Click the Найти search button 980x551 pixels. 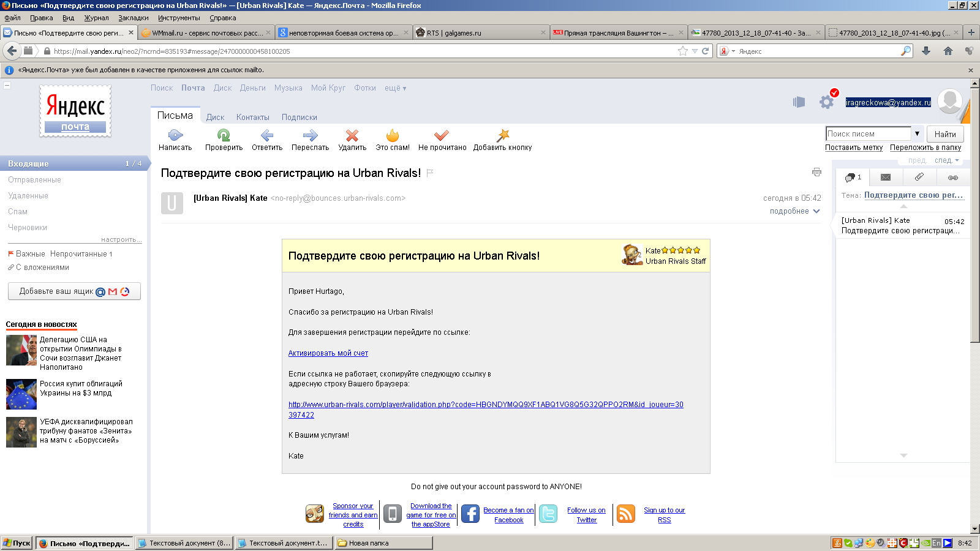click(x=945, y=134)
